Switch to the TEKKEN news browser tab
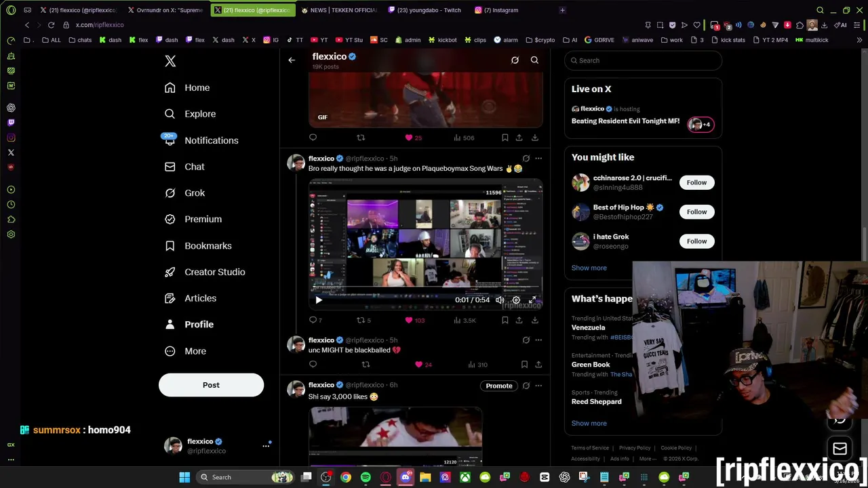The width and height of the screenshot is (868, 488). point(338,10)
